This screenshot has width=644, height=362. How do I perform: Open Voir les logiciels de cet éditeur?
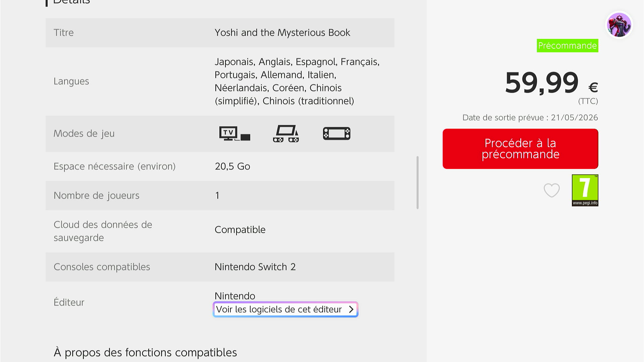click(x=279, y=309)
